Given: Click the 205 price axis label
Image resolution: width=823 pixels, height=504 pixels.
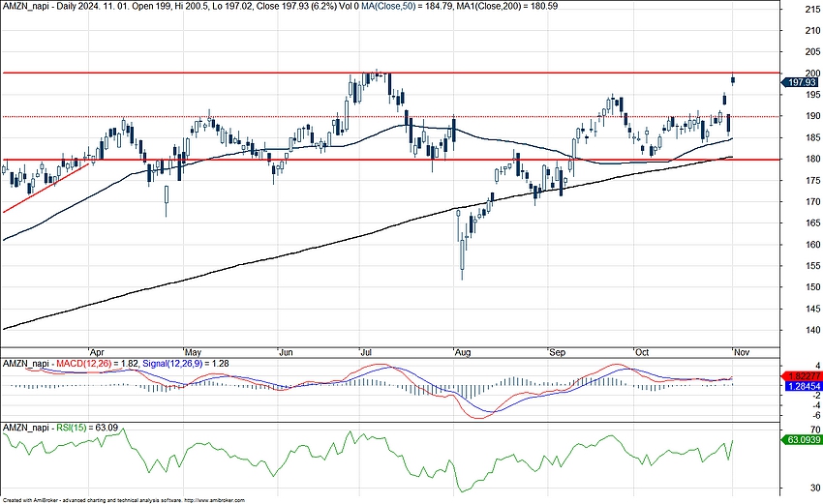Looking at the screenshot, I should coord(812,52).
